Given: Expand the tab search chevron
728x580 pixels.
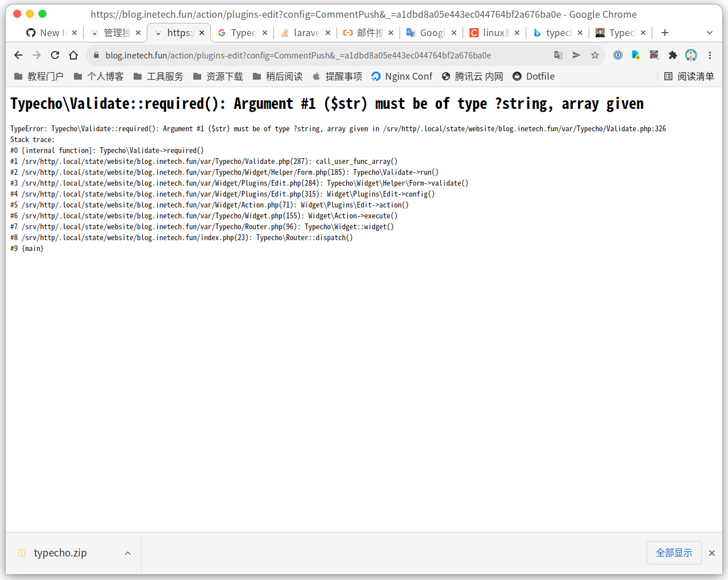Looking at the screenshot, I should click(x=710, y=33).
